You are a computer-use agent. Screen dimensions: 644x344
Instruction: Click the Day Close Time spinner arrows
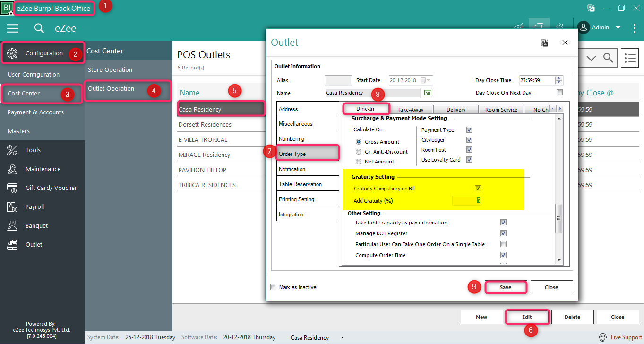(x=559, y=80)
